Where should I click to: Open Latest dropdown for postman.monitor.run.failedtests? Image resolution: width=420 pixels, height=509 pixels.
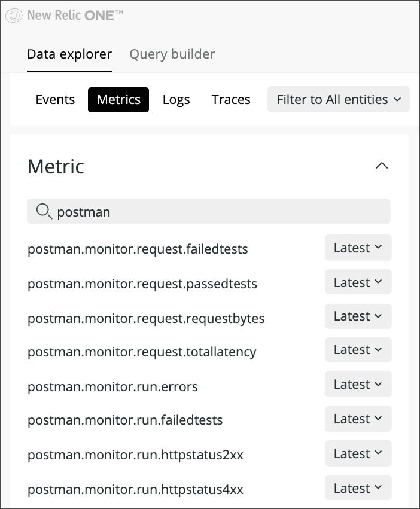(x=358, y=419)
